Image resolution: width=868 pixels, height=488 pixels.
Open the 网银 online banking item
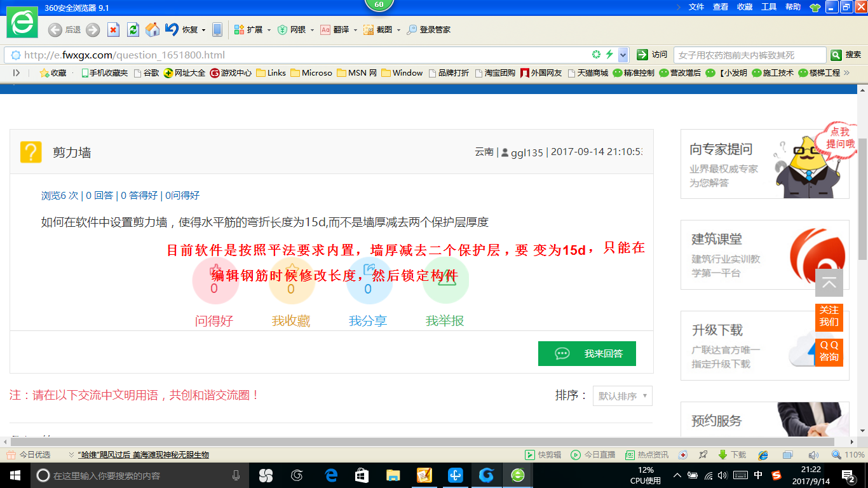[292, 29]
